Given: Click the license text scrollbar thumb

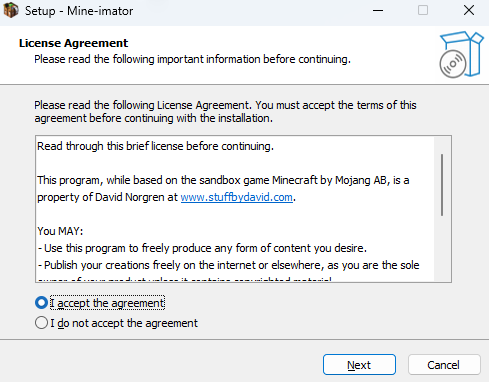Looking at the screenshot, I should [x=442, y=185].
